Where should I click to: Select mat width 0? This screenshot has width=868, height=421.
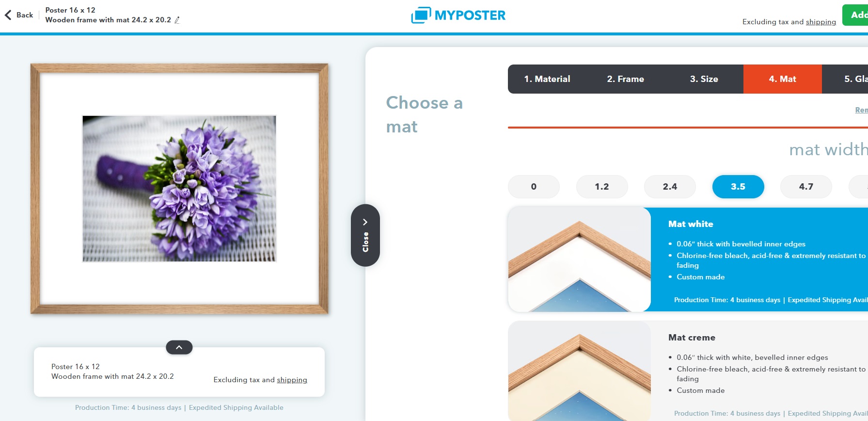[534, 187]
